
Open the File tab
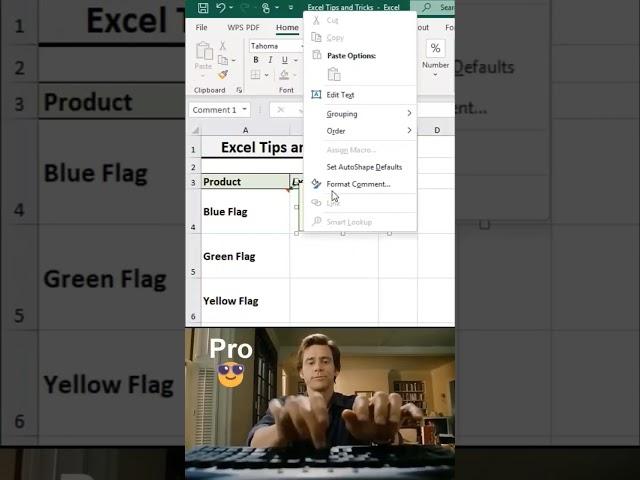[201, 27]
